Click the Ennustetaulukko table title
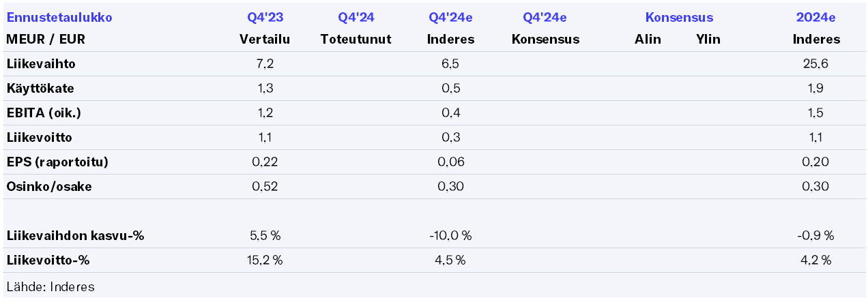868x298 pixels. coord(59,17)
